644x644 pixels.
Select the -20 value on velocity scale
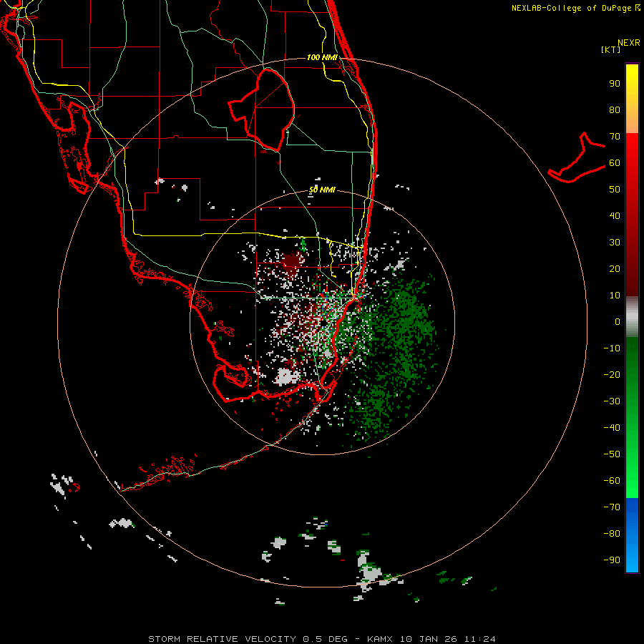click(612, 375)
